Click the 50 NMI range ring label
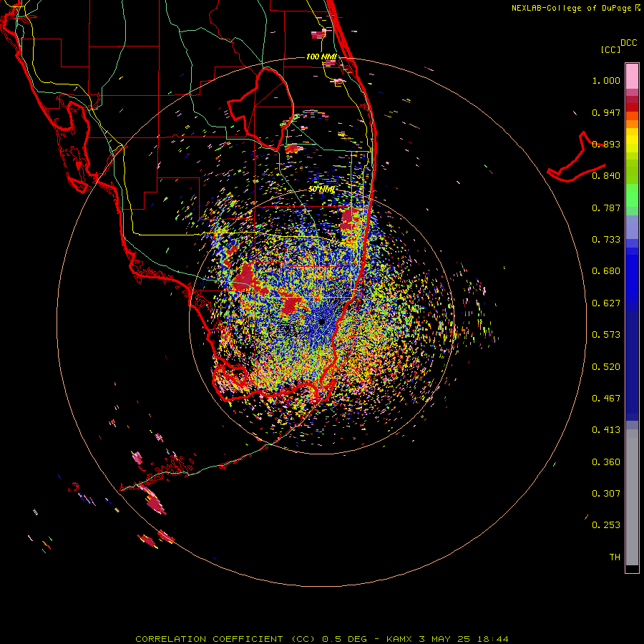This screenshot has height=644, width=644. [x=321, y=190]
